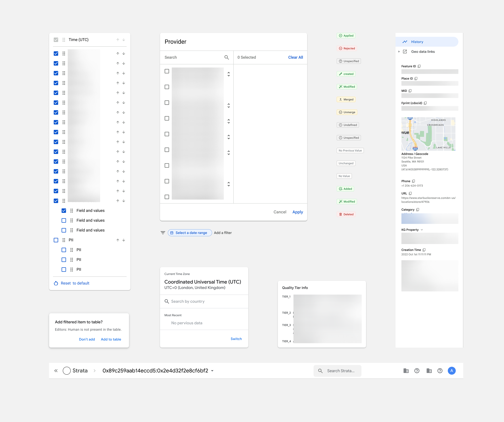Check the PII group checkbox with arrows
The height and width of the screenshot is (422, 504).
56,240
